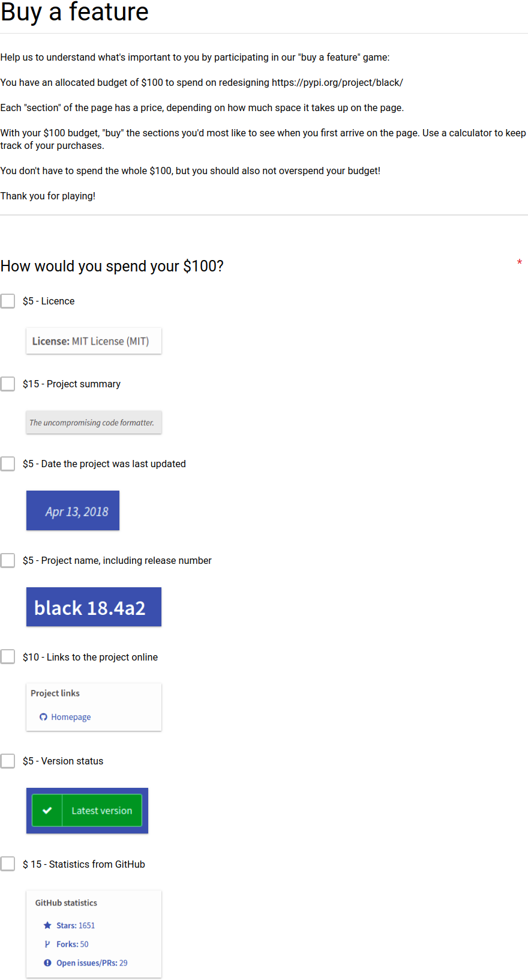This screenshot has height=980, width=528.
Task: Click the fork icon next to Forks
Action: [x=47, y=944]
